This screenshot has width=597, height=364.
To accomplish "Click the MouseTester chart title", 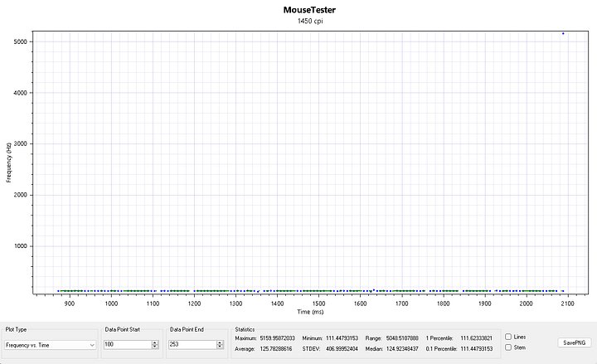I will click(x=309, y=10).
